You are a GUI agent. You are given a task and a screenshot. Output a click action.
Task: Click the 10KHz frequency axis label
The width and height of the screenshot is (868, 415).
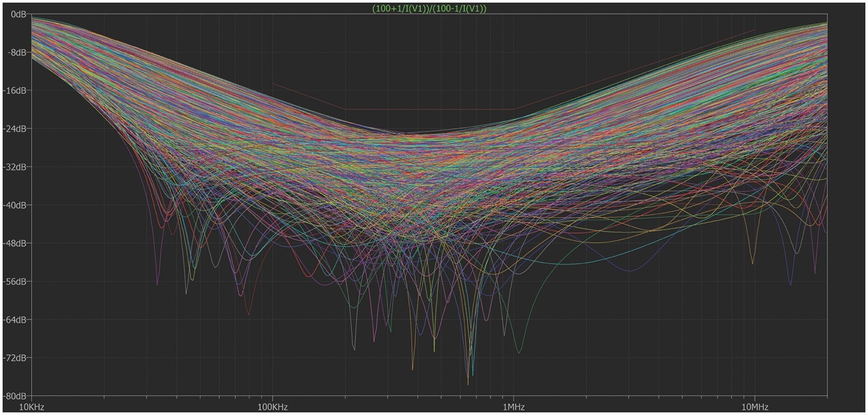32,407
